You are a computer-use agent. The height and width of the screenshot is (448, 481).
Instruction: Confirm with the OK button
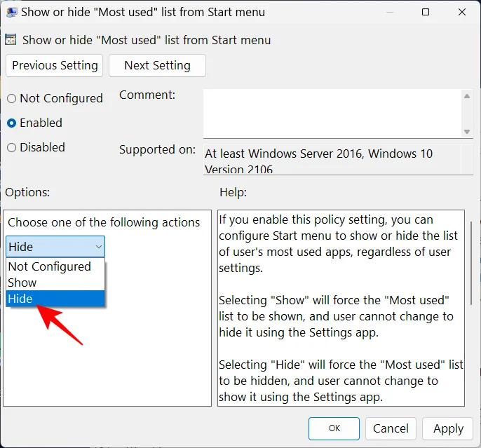(334, 428)
